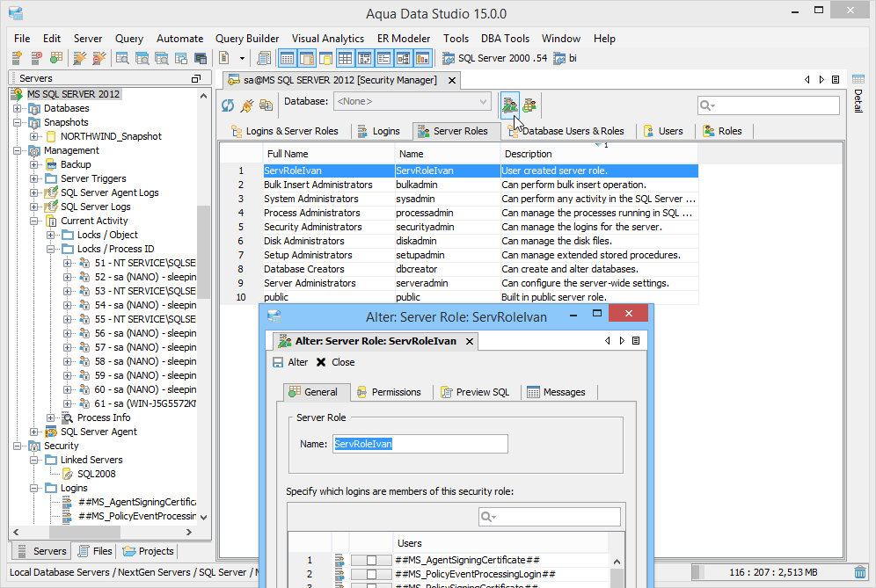Open the Detail side panel icon
Viewport: 876px width, 588px height.
pos(858,79)
